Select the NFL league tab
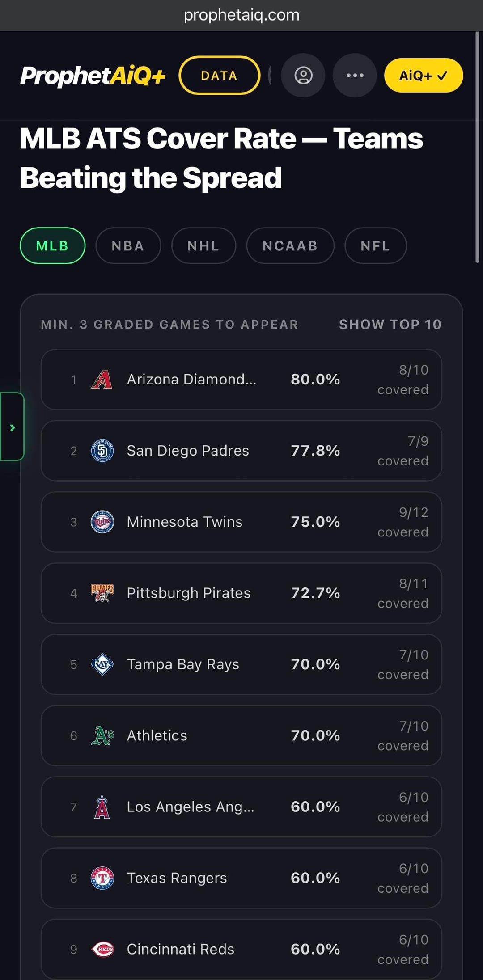The width and height of the screenshot is (483, 980). tap(375, 246)
